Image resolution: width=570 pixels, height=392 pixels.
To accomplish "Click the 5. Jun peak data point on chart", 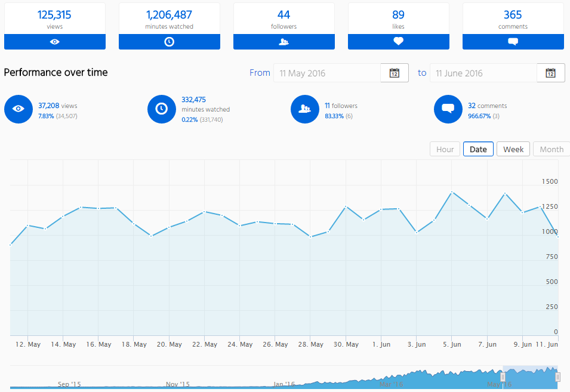I will point(452,192).
